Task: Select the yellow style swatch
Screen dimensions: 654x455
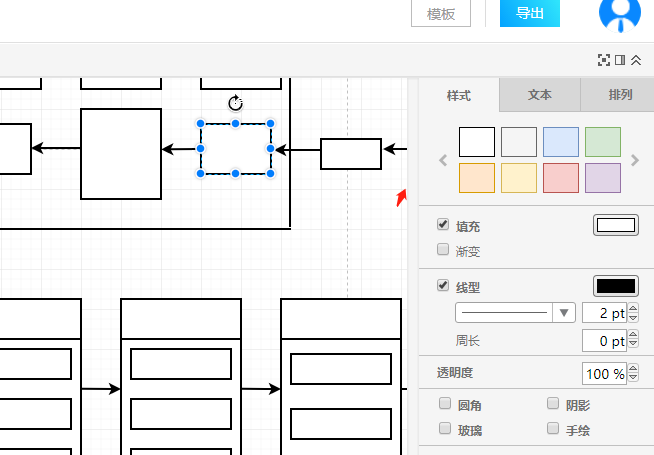Action: click(x=519, y=178)
